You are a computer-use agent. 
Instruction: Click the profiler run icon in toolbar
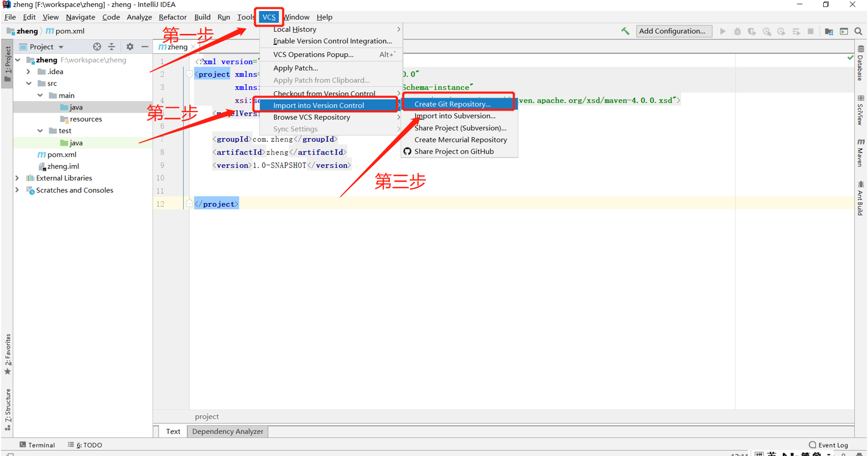tap(767, 31)
